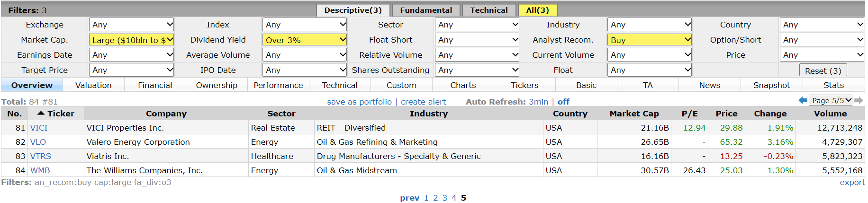Select the Ownership view tab

(x=217, y=85)
